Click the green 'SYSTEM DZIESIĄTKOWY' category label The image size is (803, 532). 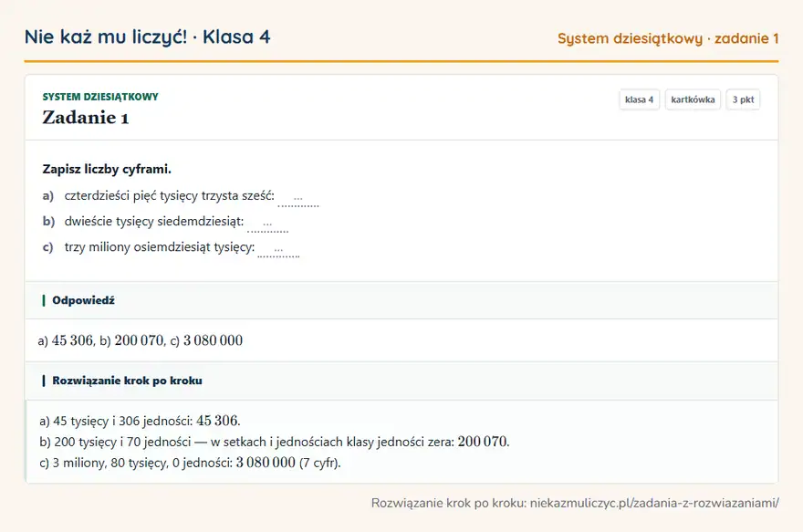click(100, 97)
